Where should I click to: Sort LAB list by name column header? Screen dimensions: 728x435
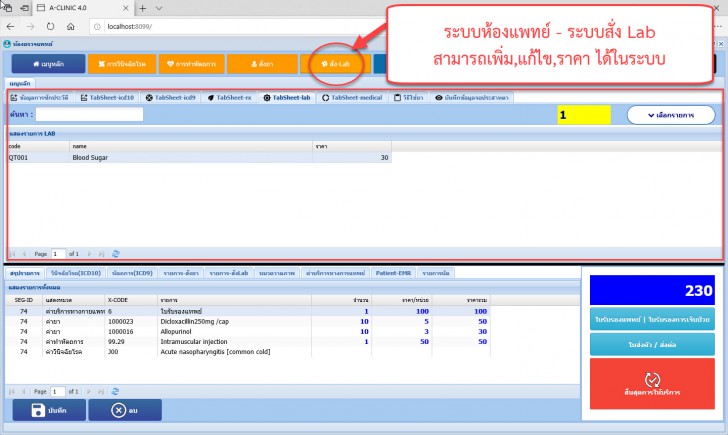pos(191,146)
